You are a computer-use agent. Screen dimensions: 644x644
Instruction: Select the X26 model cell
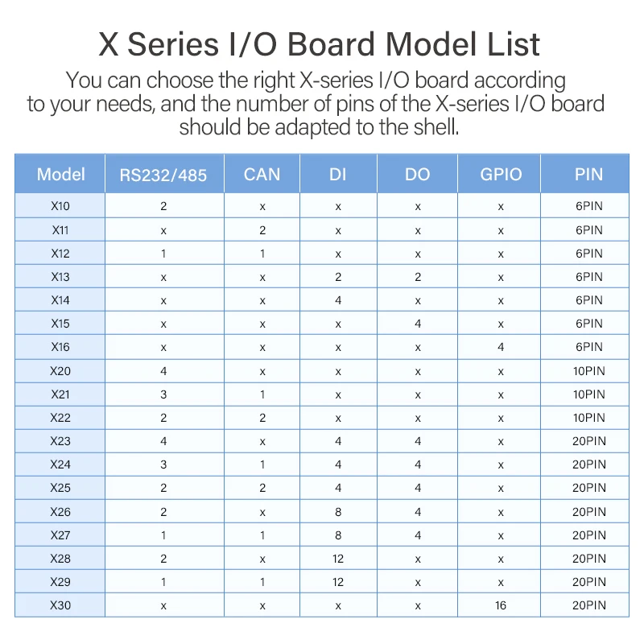[x=60, y=512]
